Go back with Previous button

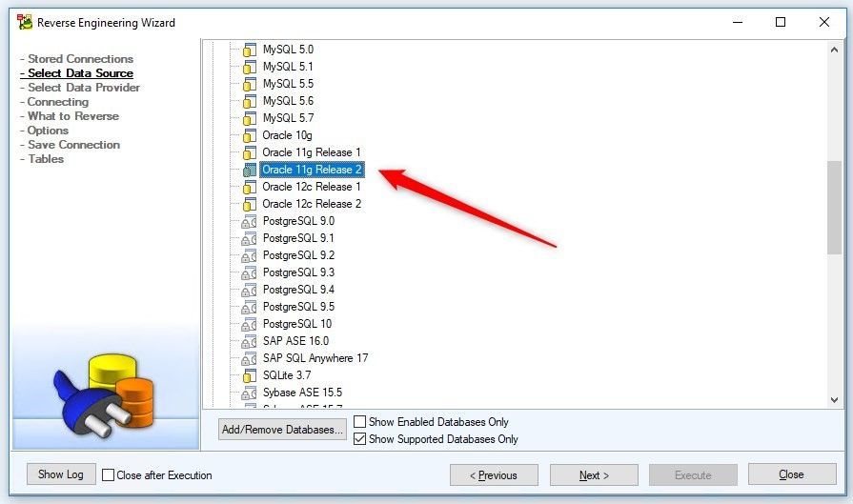click(494, 475)
